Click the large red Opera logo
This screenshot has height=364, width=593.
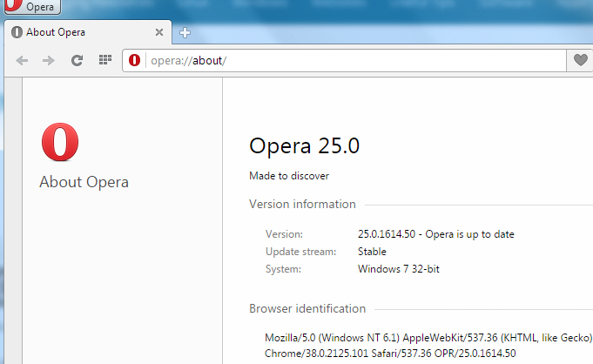(x=60, y=142)
